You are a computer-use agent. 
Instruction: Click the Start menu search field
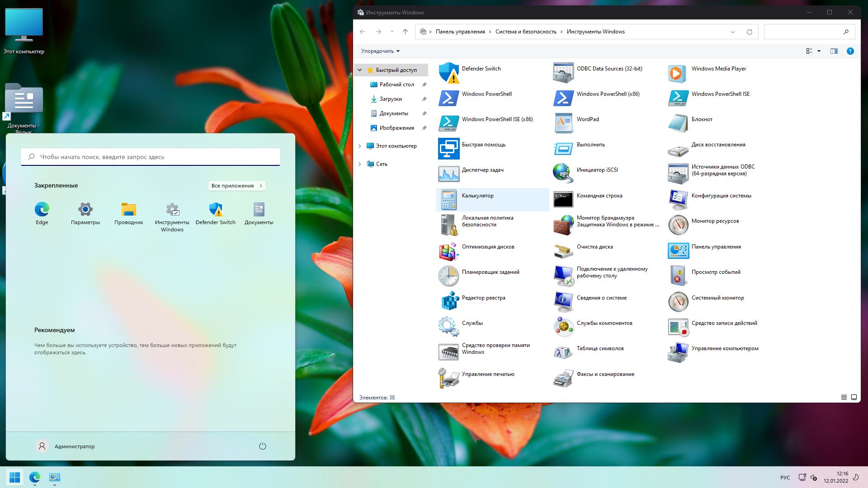click(151, 157)
